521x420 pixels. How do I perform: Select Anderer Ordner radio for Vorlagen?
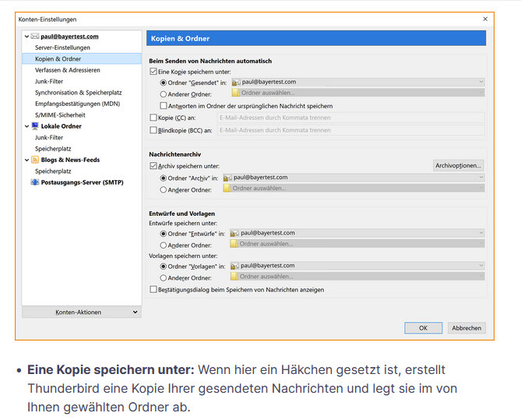click(x=163, y=278)
